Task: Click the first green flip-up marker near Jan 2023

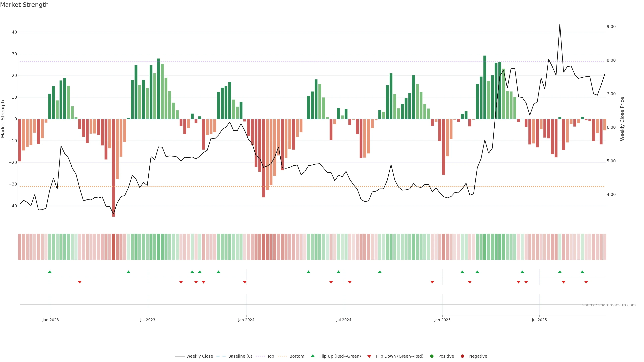Action: point(50,272)
